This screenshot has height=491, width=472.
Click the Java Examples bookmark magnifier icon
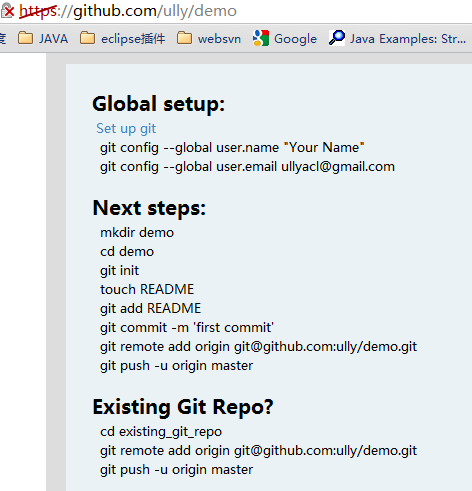click(x=337, y=38)
